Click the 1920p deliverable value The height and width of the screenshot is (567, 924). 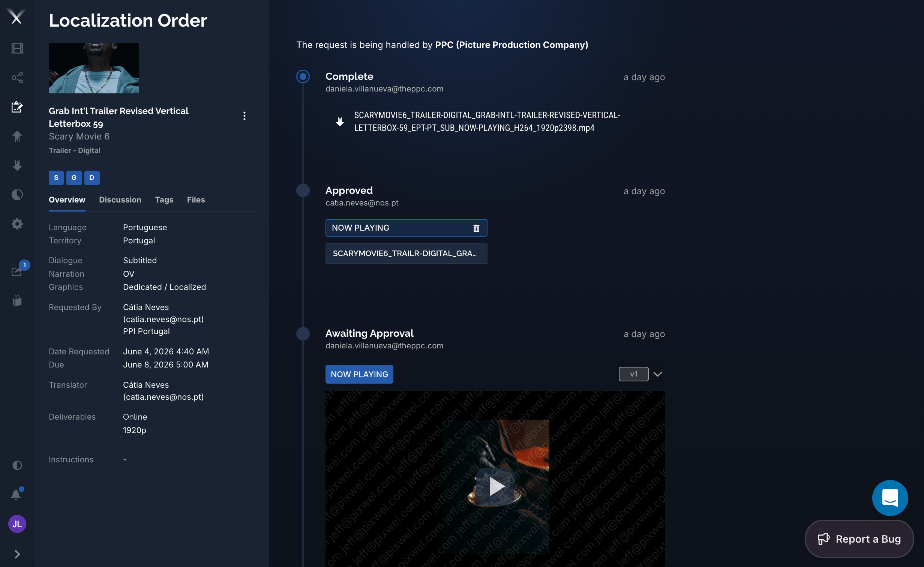click(134, 430)
